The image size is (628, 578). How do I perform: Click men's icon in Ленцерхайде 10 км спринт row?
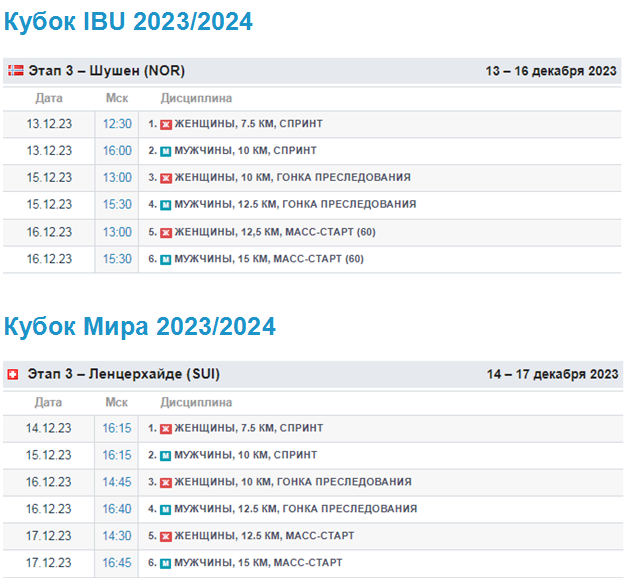point(166,455)
